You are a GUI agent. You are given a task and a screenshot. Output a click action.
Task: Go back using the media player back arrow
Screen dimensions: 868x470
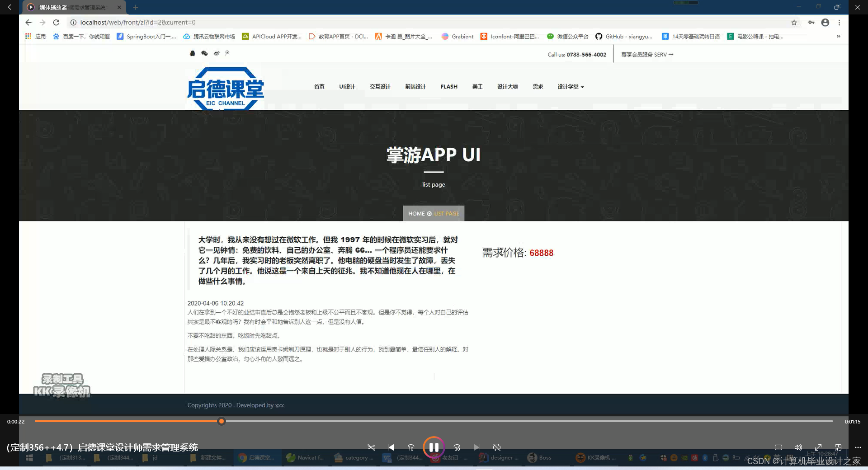10,7
